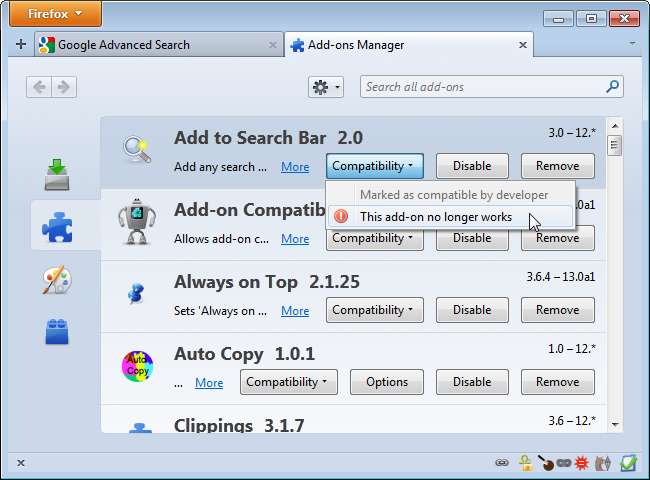Open Compatibility dropdown for Auto Copy
This screenshot has width=650, height=480.
point(289,382)
